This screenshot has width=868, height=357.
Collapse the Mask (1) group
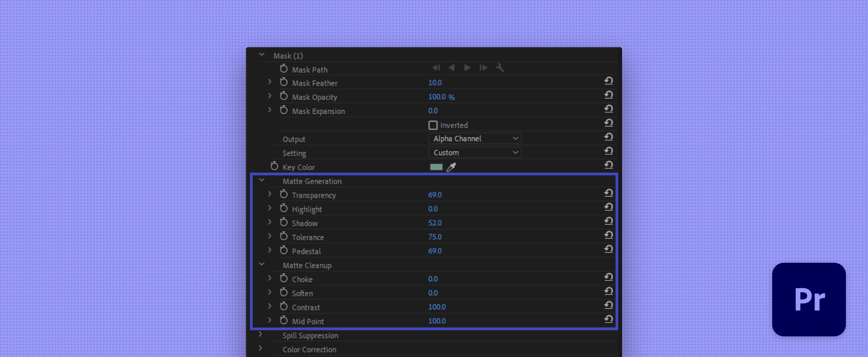262,54
